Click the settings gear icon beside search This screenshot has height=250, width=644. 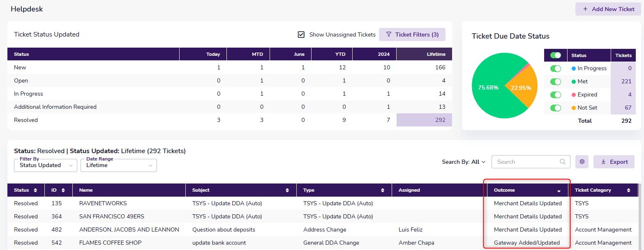click(582, 162)
